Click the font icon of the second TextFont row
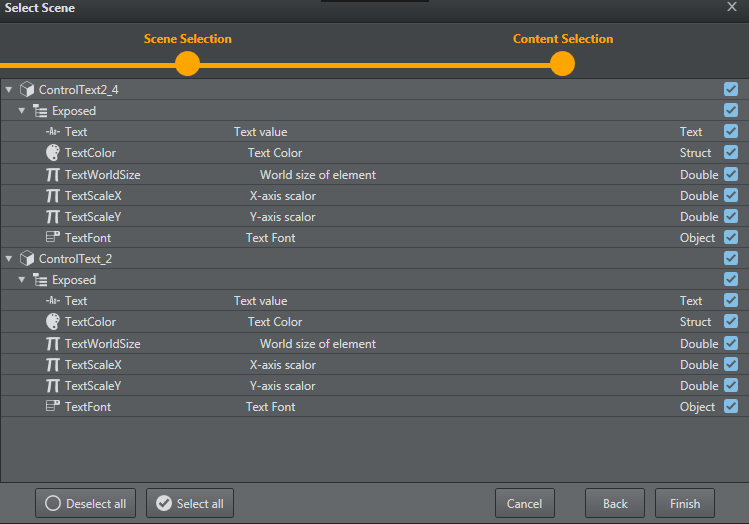The image size is (749, 524). coord(53,407)
